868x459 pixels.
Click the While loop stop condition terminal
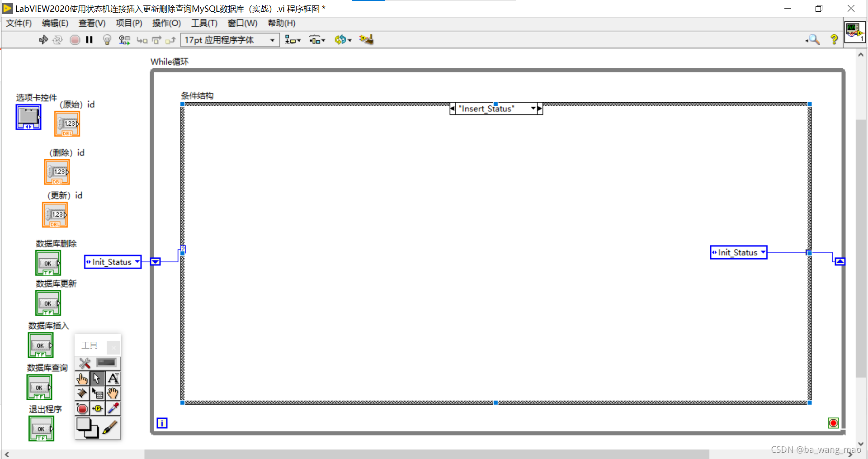click(x=833, y=423)
